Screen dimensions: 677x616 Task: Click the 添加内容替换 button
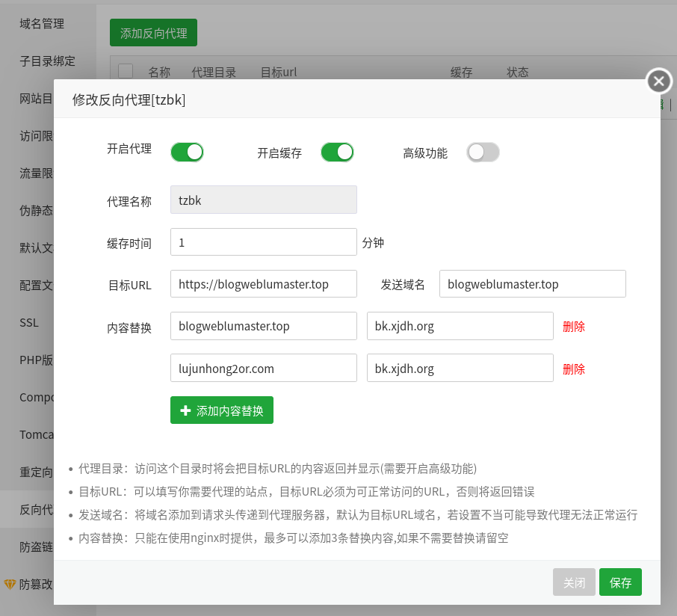click(x=221, y=410)
